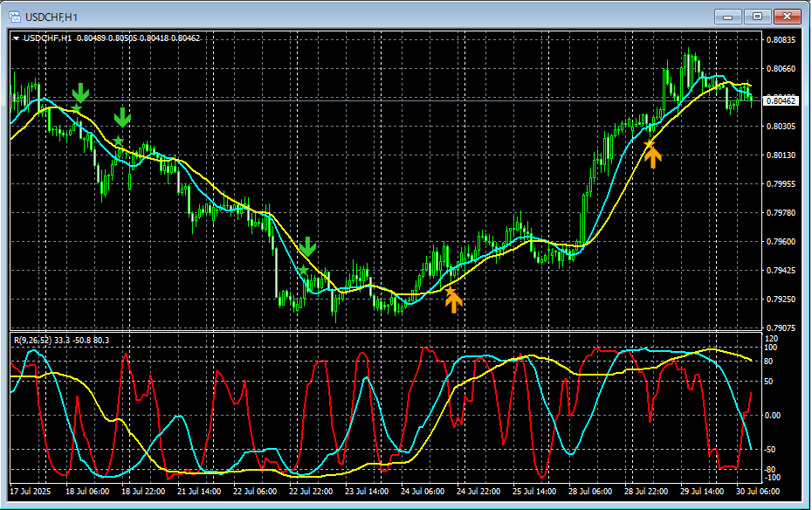
Task: Click the green down arrow above 22 Jul 22:00
Action: click(x=306, y=246)
